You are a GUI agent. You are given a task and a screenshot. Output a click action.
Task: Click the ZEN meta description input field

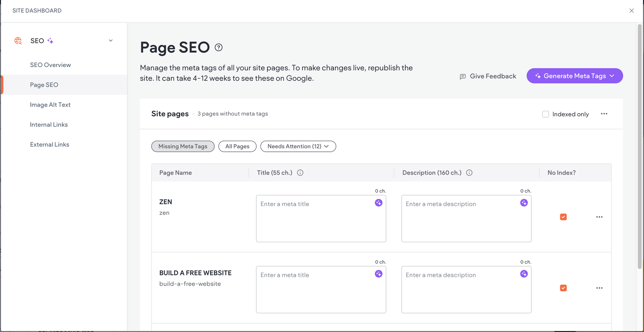pos(466,218)
